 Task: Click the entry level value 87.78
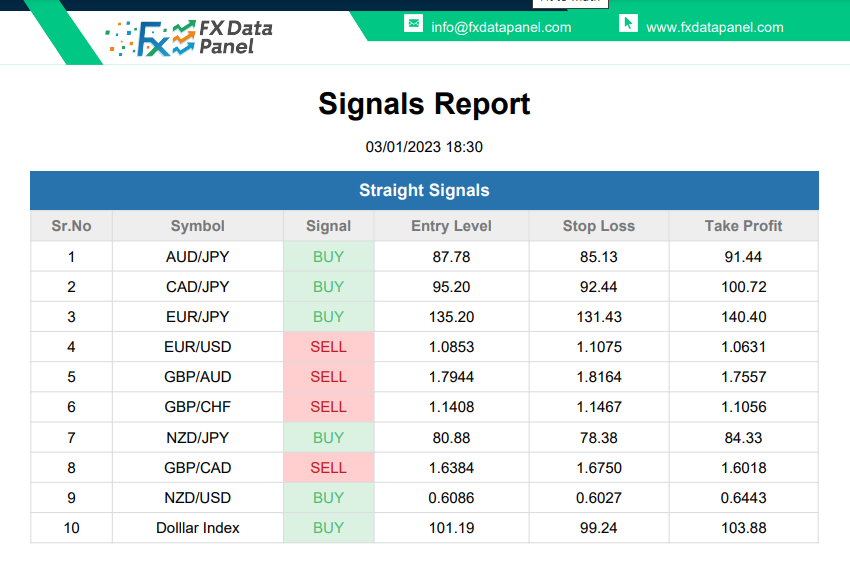pos(452,257)
